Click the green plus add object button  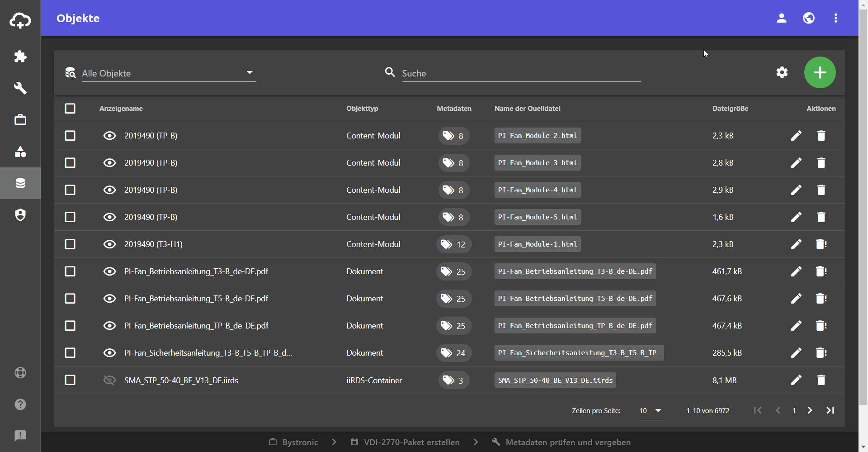point(820,72)
